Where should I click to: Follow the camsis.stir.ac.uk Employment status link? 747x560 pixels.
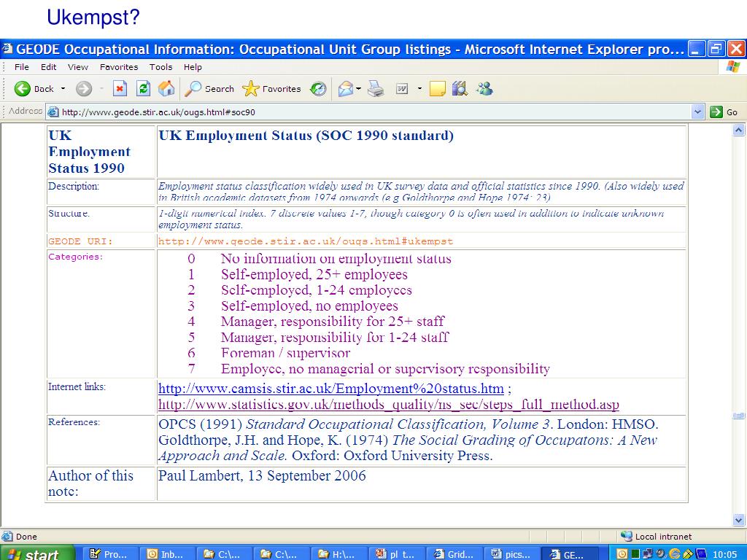click(330, 389)
